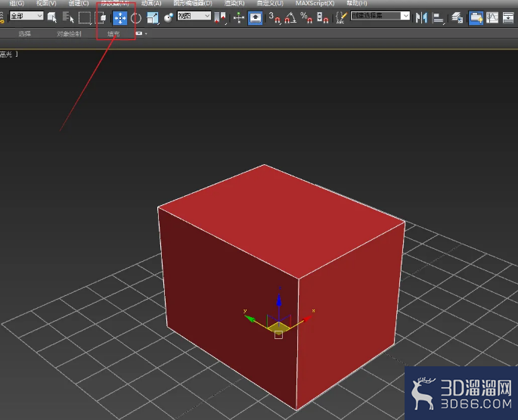Open the Curve Editor icon
This screenshot has height=420, width=518.
coord(492,17)
